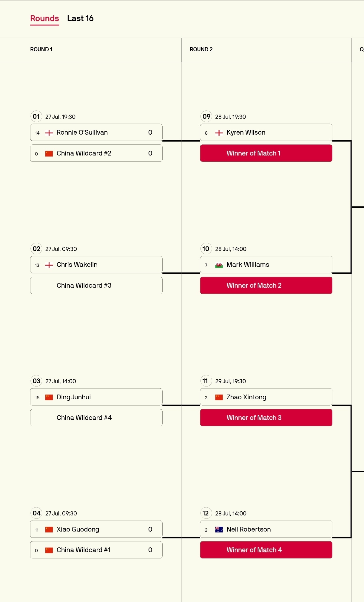
Task: Open Winner of Match 1 placeholder
Action: [266, 153]
